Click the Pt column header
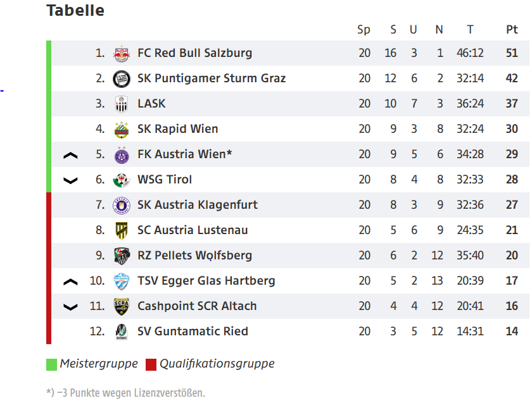This screenshot has width=532, height=403. click(x=512, y=30)
